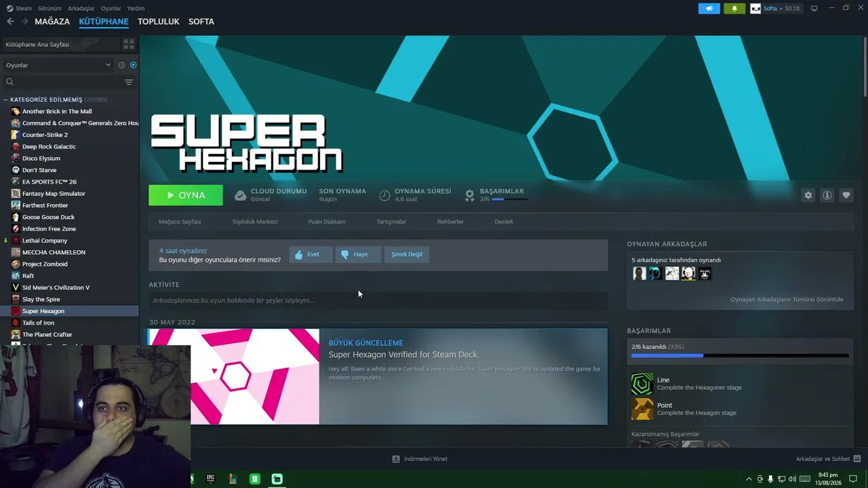Toggle the ready-to-play filter icon
The height and width of the screenshot is (488, 868).
(133, 65)
